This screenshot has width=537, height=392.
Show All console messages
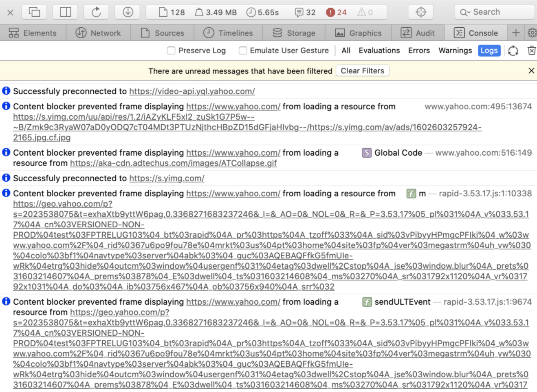point(346,51)
